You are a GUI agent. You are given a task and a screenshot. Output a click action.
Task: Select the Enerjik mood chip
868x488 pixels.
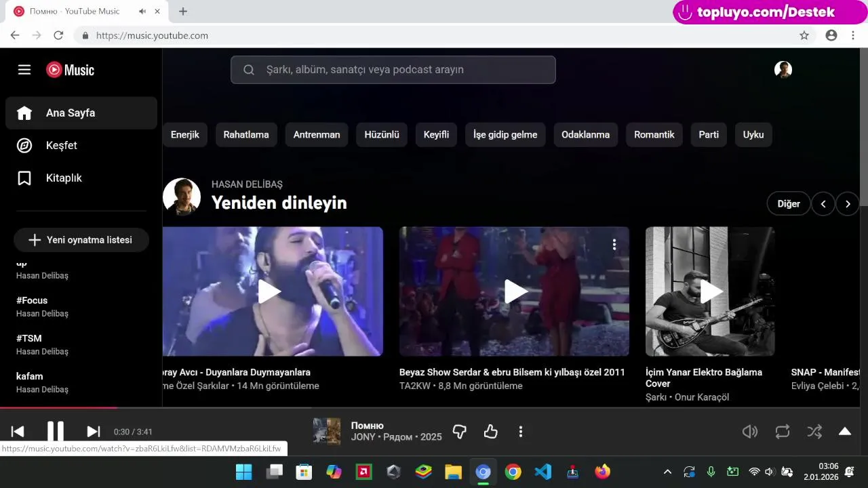[185, 135]
